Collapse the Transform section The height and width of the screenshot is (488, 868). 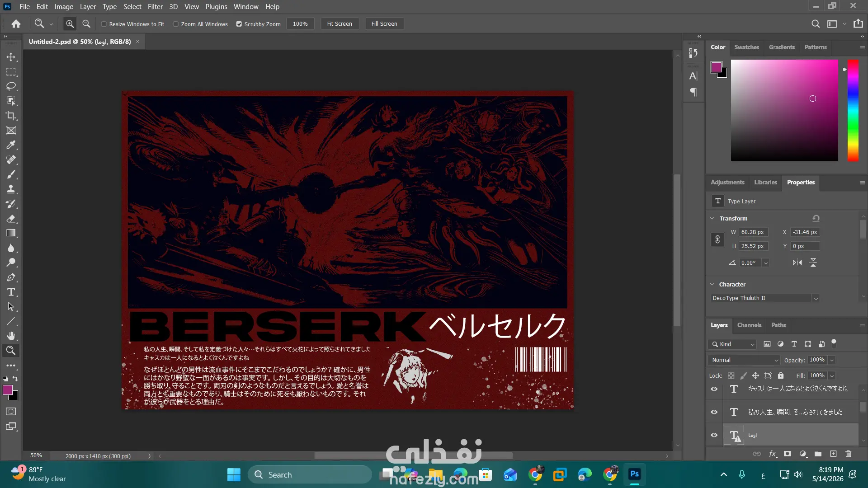[712, 218]
